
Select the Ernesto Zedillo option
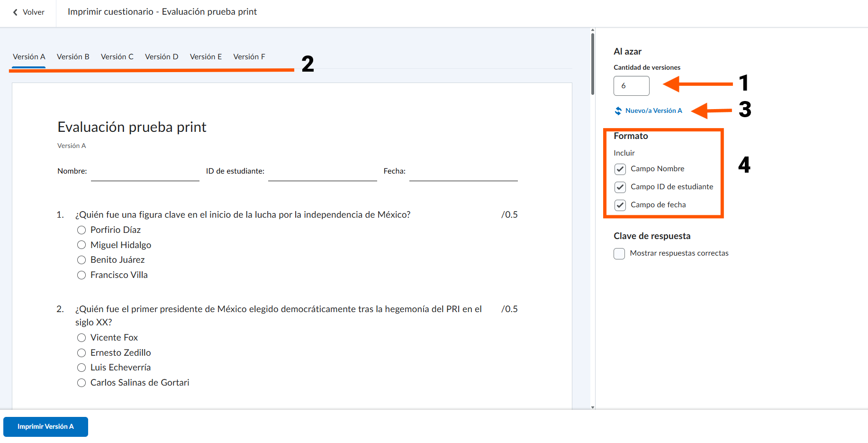[x=81, y=353]
